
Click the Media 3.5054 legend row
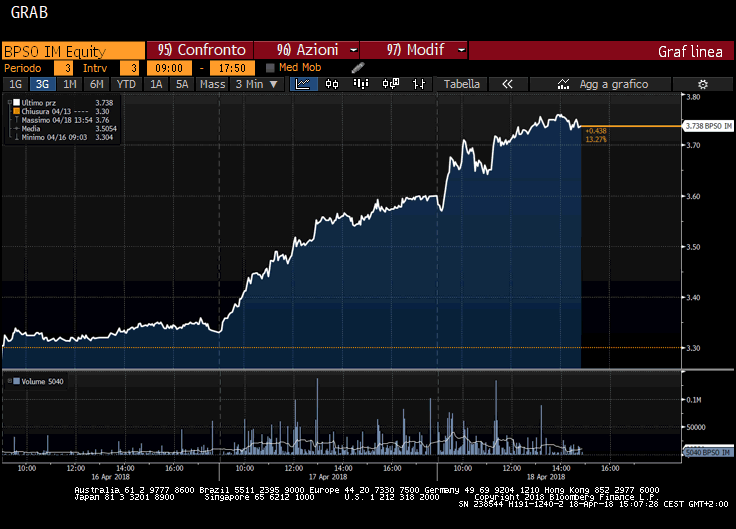point(65,129)
